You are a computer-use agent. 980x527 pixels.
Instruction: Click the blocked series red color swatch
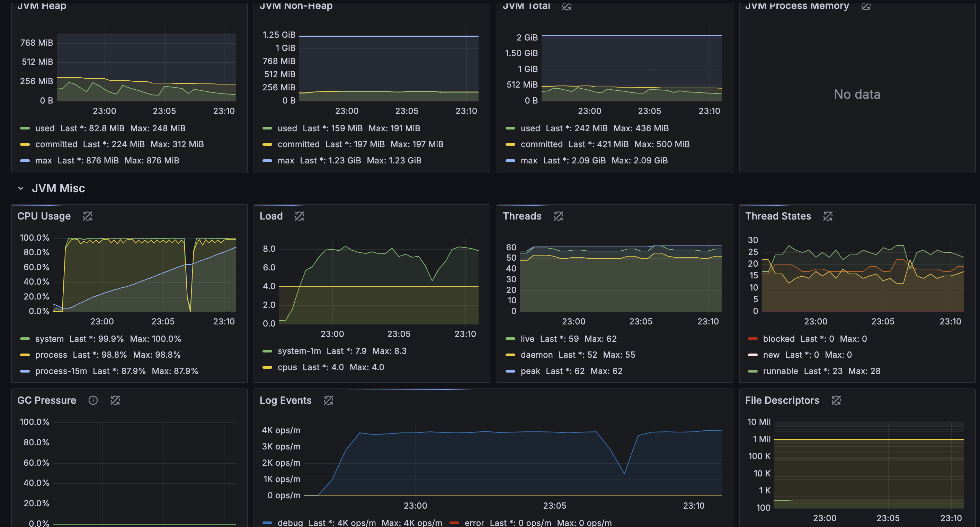pyautogui.click(x=752, y=339)
